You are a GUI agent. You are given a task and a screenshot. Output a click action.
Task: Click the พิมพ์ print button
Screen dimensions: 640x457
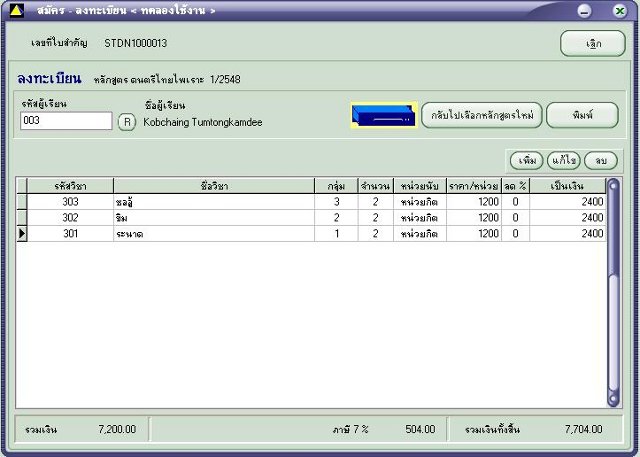click(582, 115)
